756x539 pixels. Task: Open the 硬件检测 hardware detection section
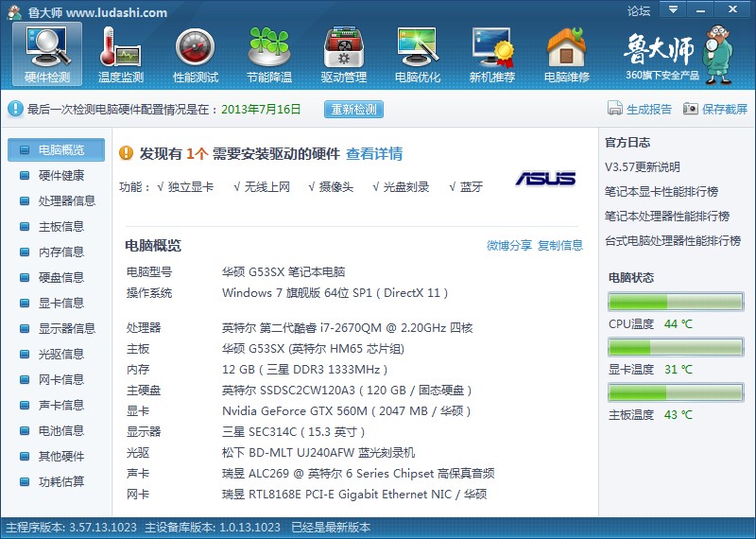tap(47, 53)
